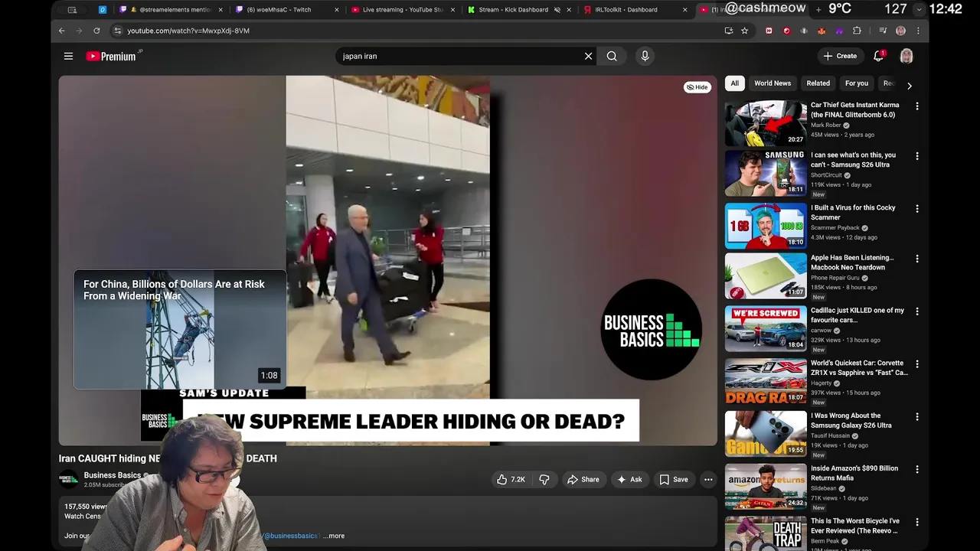Start voice search with microphone icon
The image size is (980, 551).
click(x=645, y=56)
